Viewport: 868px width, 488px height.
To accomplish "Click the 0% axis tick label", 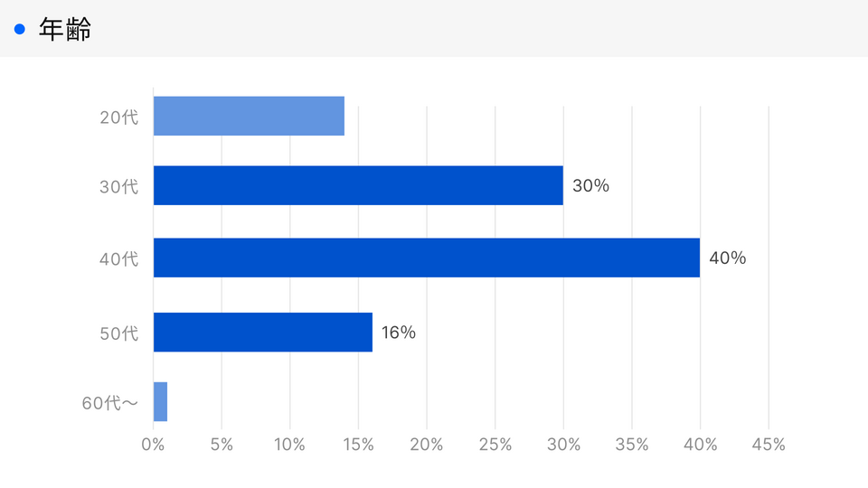I will tap(153, 445).
